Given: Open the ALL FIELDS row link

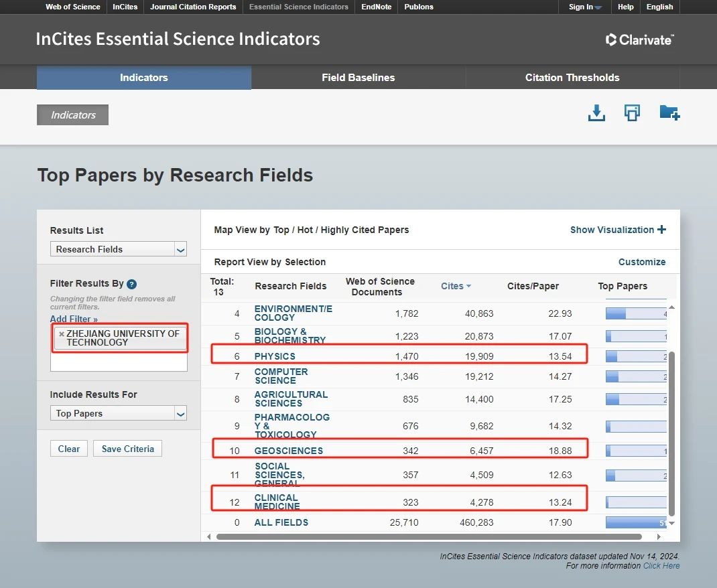Looking at the screenshot, I should pyautogui.click(x=281, y=522).
